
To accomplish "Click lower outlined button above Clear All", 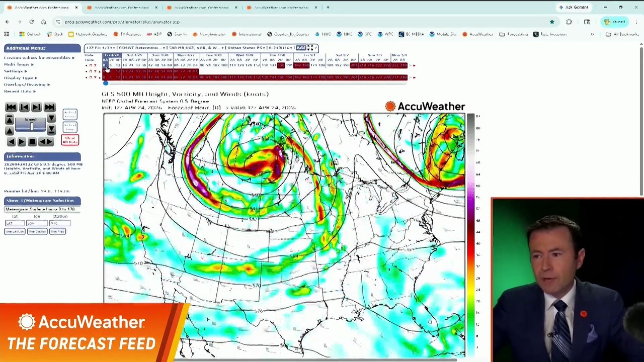I will point(70,127).
